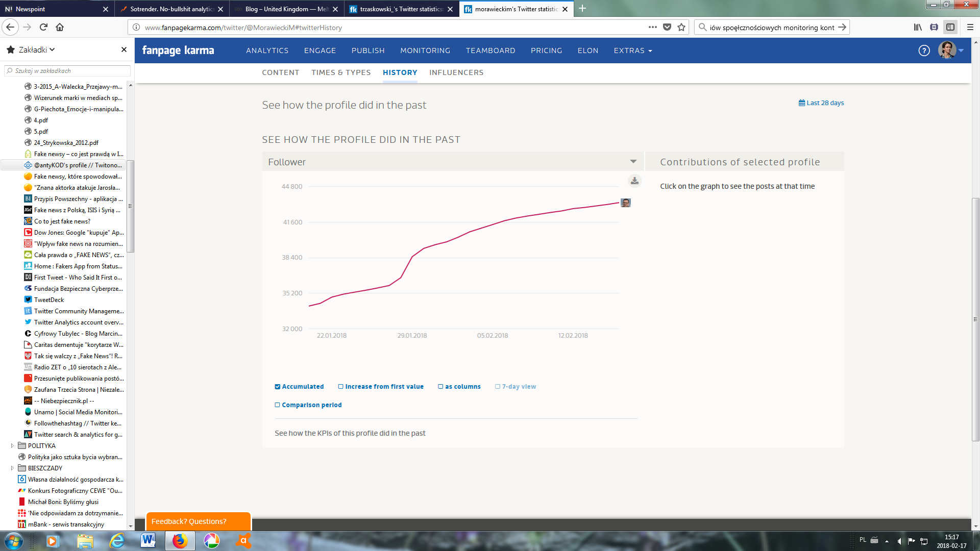Open the help question mark icon
Screen dimensions: 980x551
pos(924,51)
